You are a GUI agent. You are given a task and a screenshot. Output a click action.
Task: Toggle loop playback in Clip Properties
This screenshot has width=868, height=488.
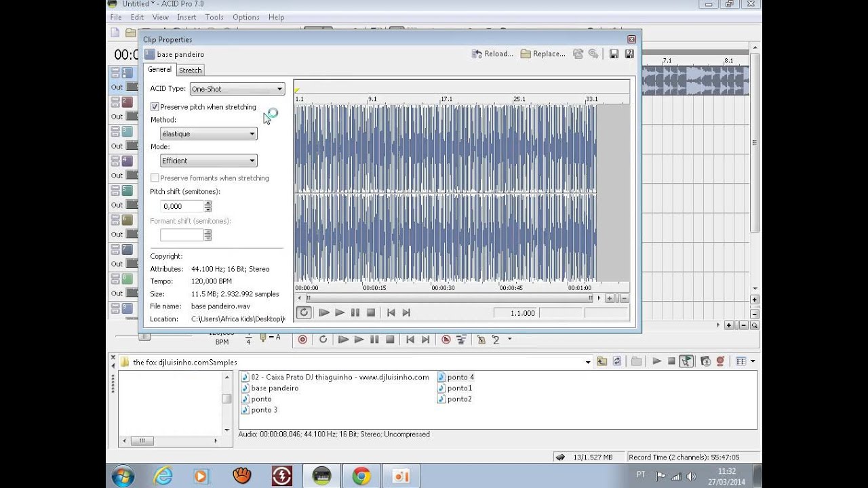304,312
